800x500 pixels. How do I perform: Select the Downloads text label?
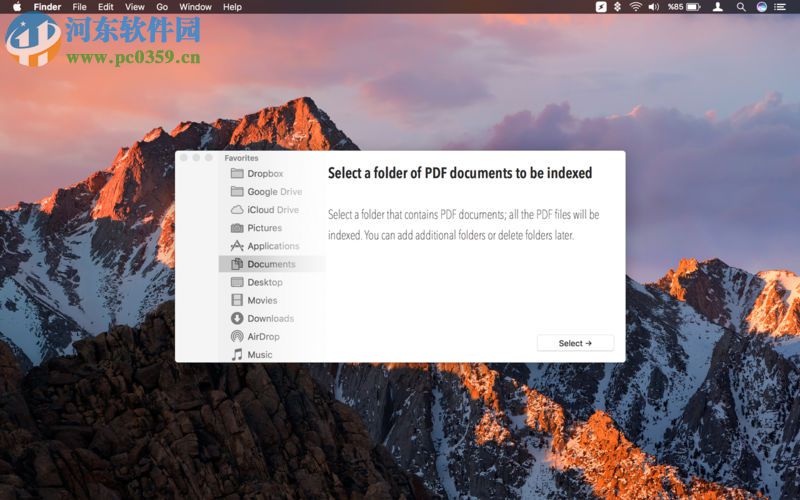tap(270, 318)
